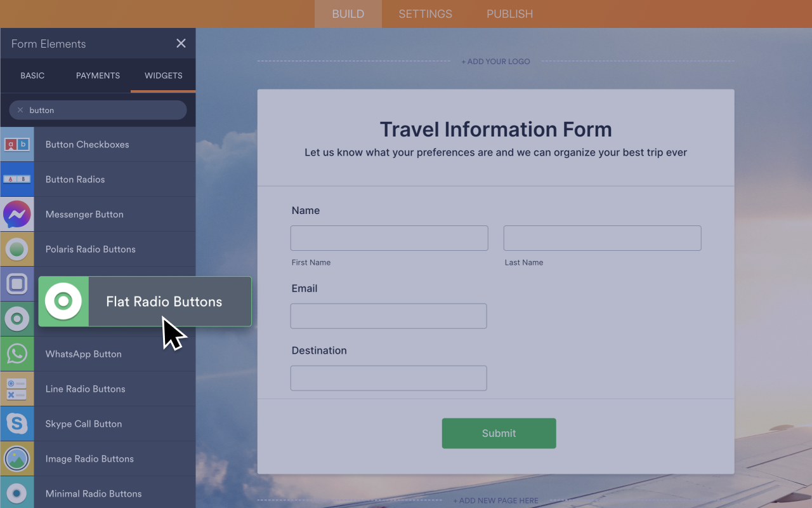Open the PUBLISH section
The width and height of the screenshot is (812, 508).
pos(509,13)
